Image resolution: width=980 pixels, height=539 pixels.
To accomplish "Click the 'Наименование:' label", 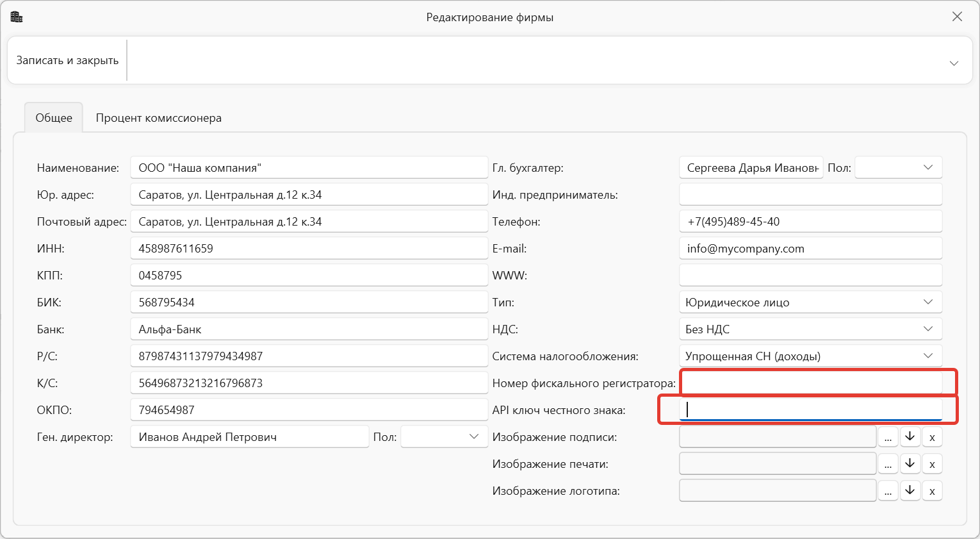I will (x=78, y=168).
